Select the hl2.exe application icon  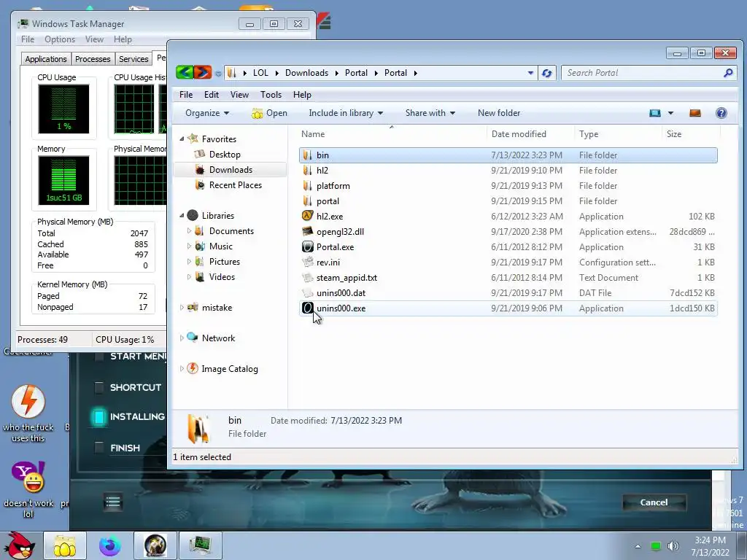click(x=308, y=216)
